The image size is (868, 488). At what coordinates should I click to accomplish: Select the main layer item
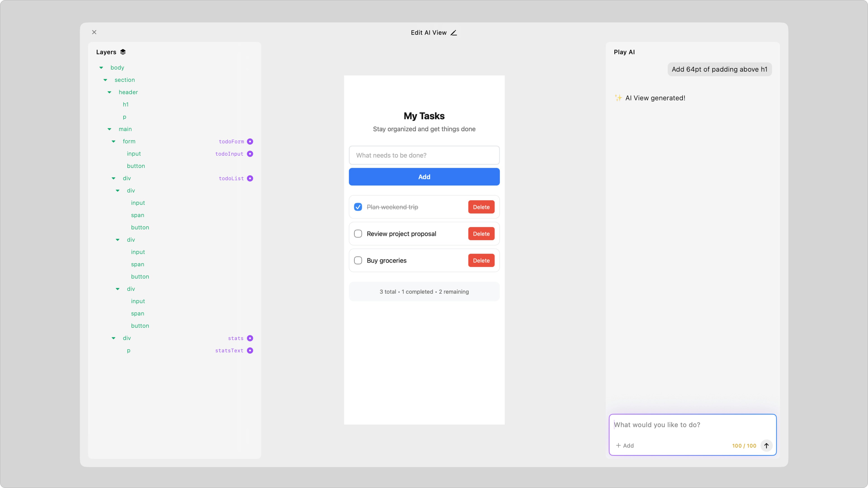pyautogui.click(x=125, y=129)
